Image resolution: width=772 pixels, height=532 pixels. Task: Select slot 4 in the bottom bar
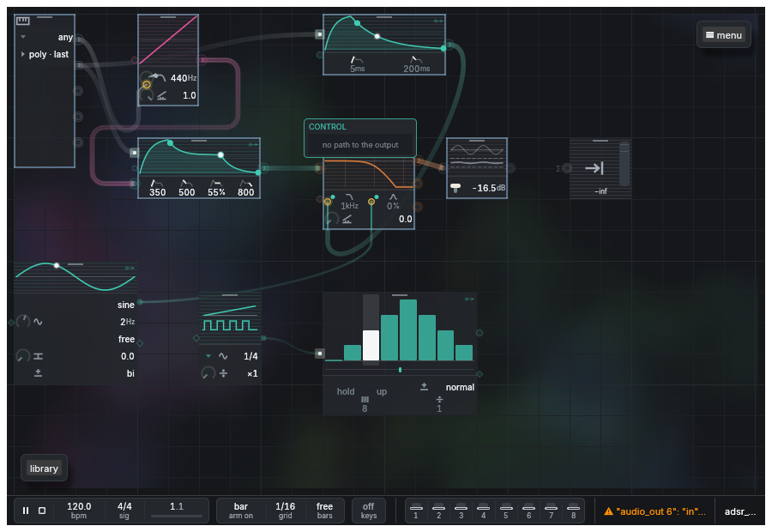tap(483, 511)
